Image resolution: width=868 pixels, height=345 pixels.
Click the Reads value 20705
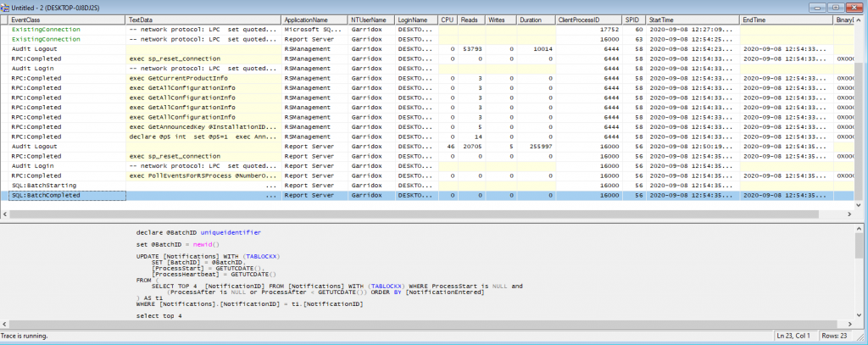coord(471,147)
